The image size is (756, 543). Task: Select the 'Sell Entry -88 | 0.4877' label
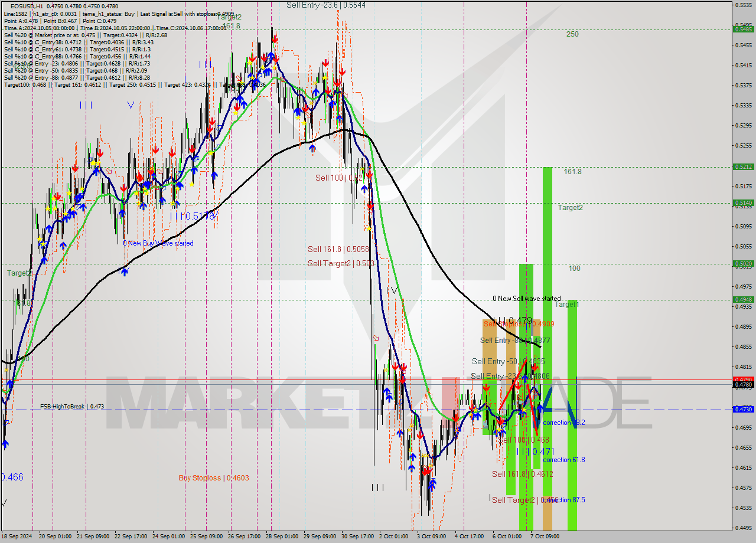[x=515, y=341]
